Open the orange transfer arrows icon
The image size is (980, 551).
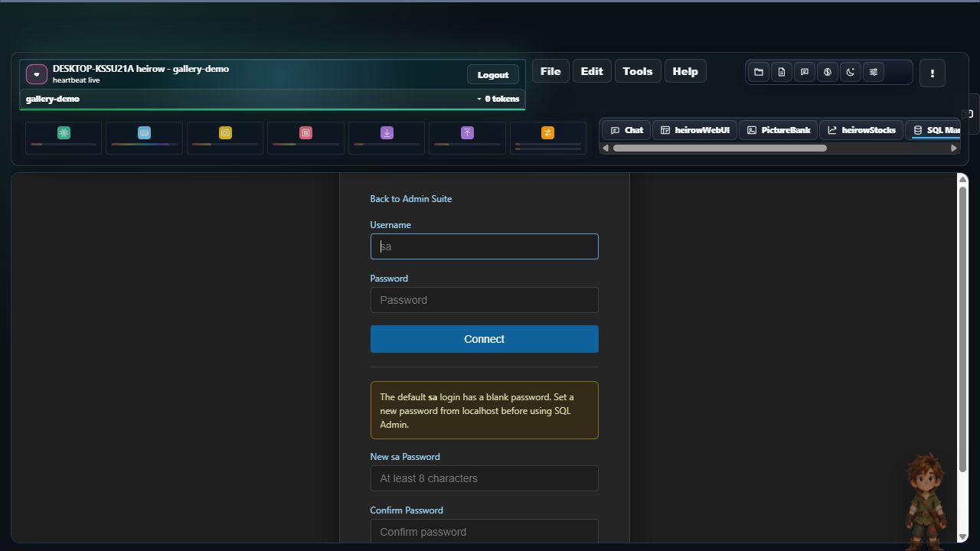[547, 133]
